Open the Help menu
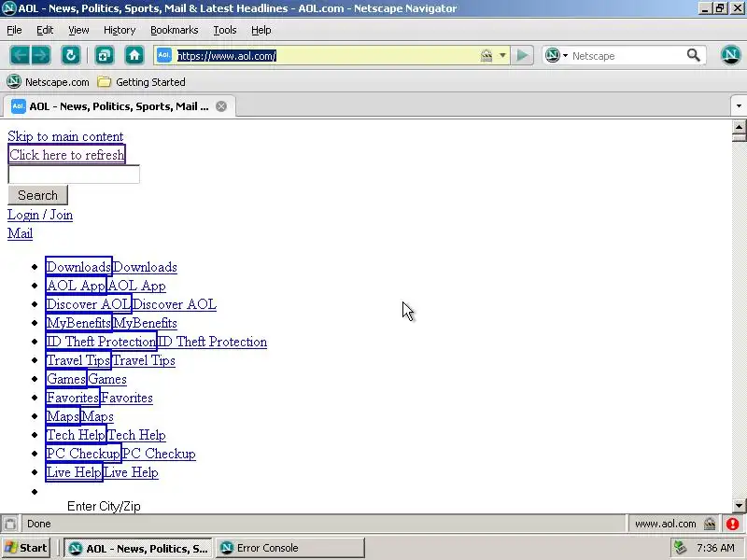747x560 pixels. (x=261, y=30)
